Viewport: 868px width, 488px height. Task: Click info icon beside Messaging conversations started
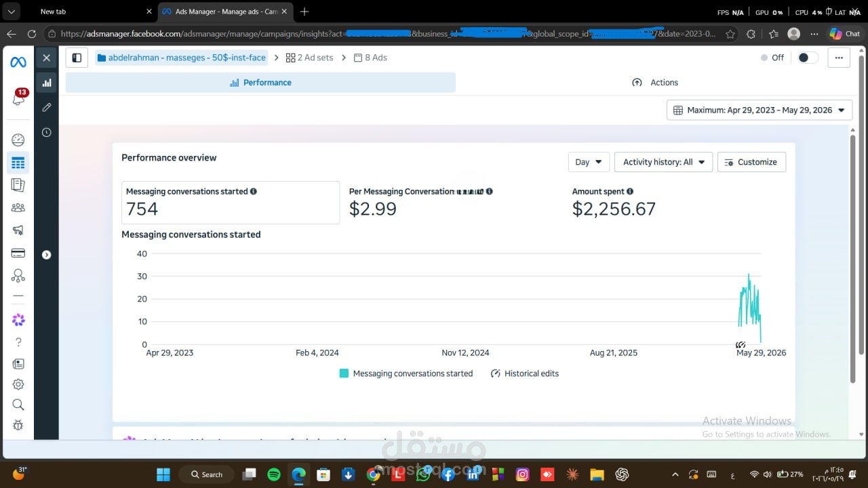click(254, 191)
